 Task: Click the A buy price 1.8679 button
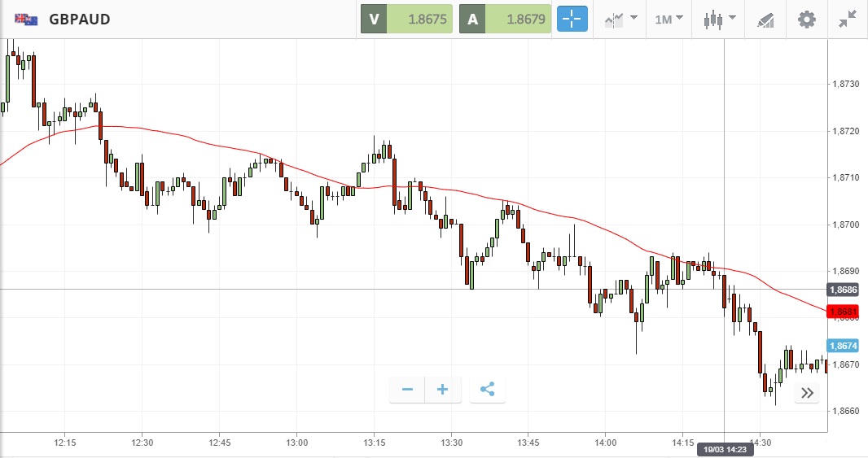505,19
